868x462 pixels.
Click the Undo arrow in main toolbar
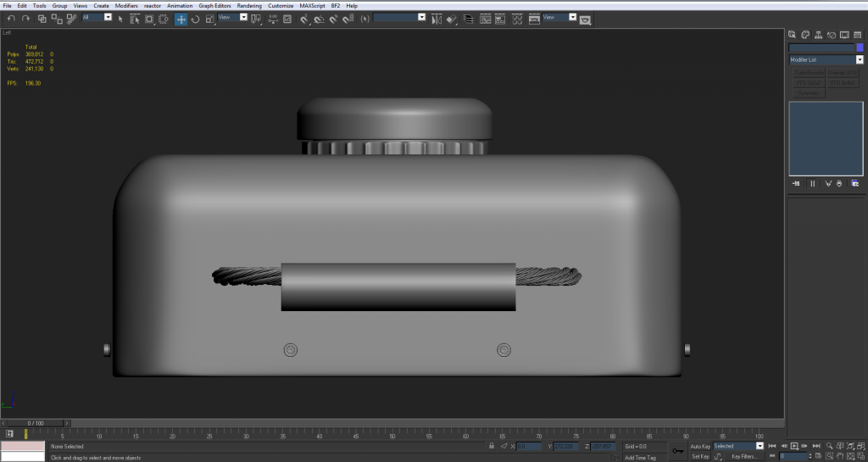coord(11,19)
